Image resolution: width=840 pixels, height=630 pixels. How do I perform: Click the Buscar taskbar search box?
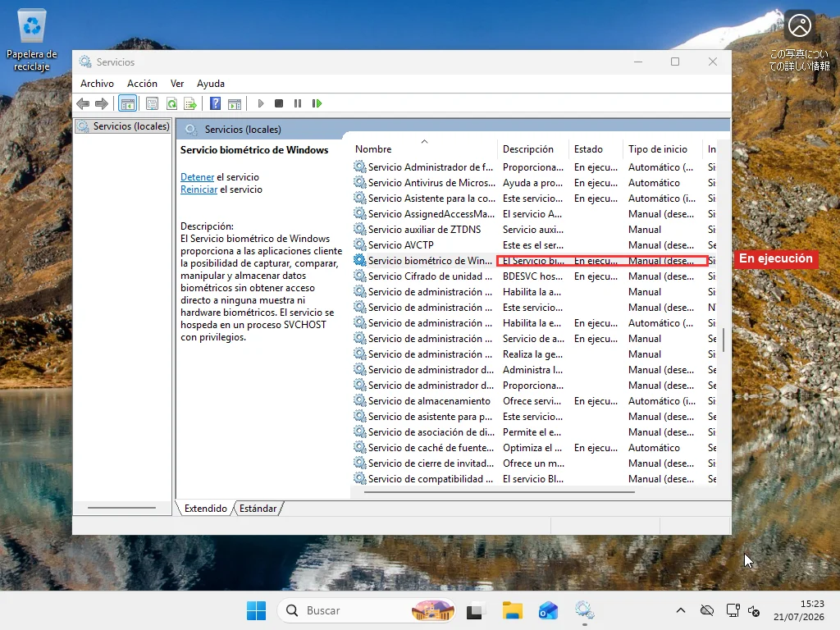[x=367, y=610]
